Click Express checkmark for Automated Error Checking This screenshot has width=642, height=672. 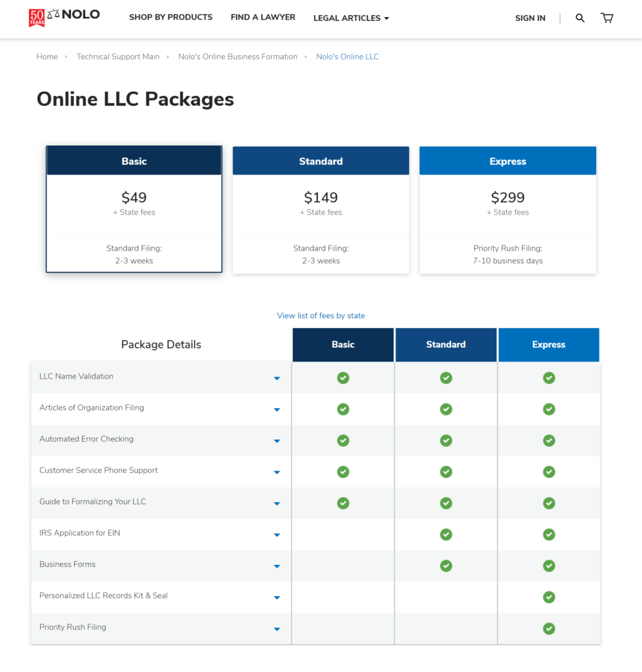click(549, 440)
